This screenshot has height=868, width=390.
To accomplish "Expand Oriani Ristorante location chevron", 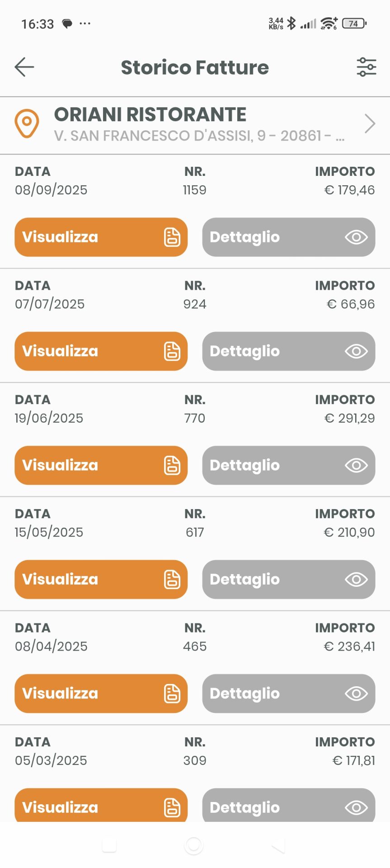I will coord(370,123).
